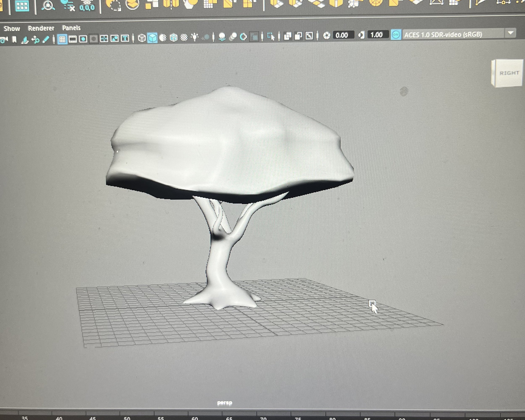Image resolution: width=525 pixels, height=420 pixels.
Task: Enable wireframe display mode
Action: click(142, 38)
